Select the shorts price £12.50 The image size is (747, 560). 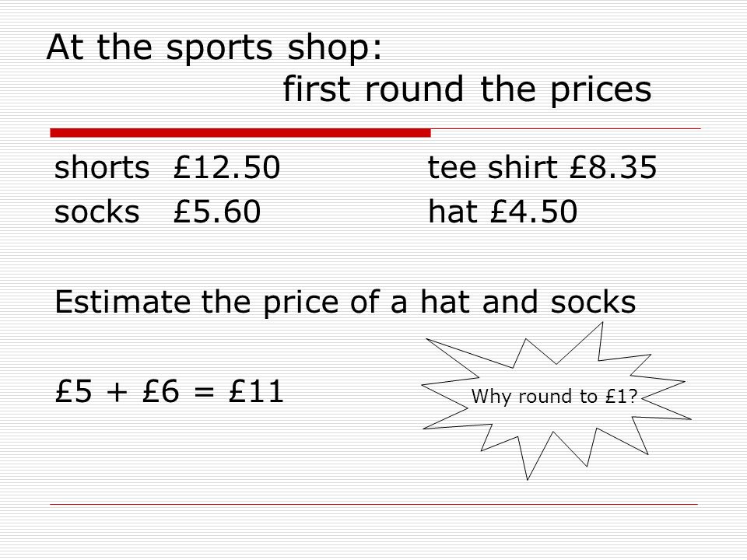tap(226, 167)
